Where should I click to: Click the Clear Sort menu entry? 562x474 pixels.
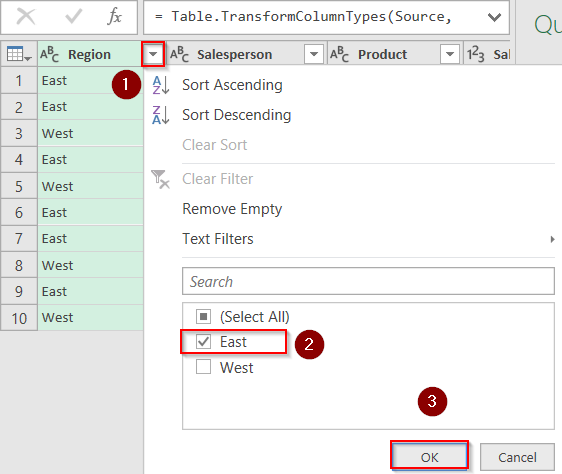pos(215,145)
